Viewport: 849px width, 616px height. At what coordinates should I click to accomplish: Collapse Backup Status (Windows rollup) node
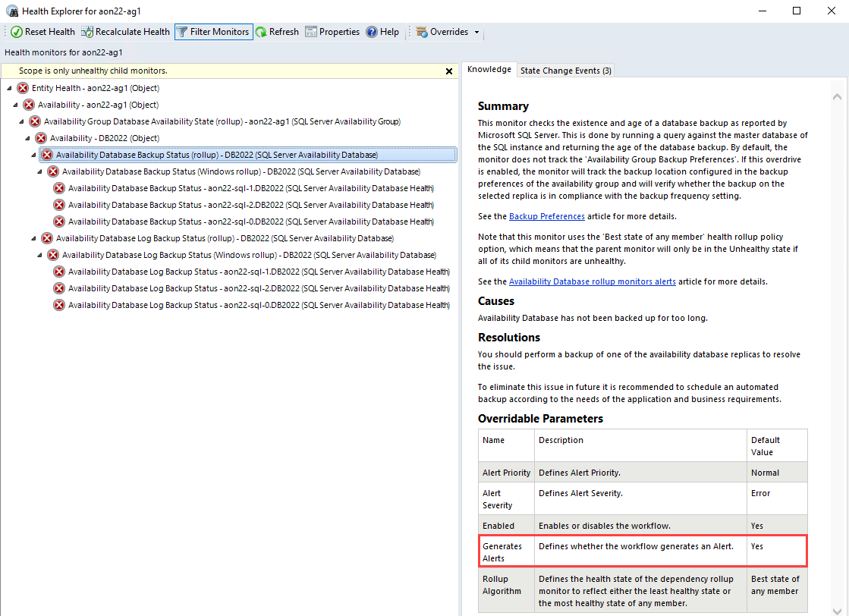click(39, 172)
